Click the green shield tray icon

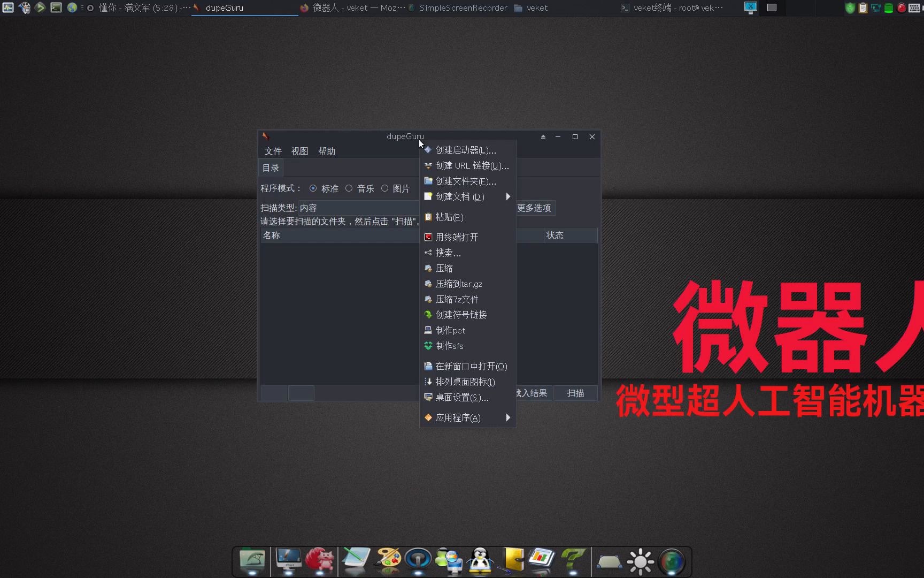850,8
